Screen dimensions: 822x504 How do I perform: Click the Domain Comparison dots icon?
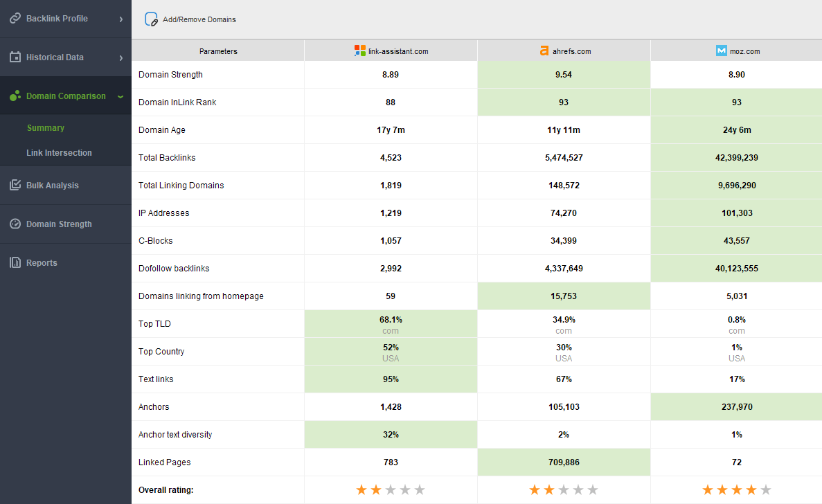pyautogui.click(x=15, y=96)
